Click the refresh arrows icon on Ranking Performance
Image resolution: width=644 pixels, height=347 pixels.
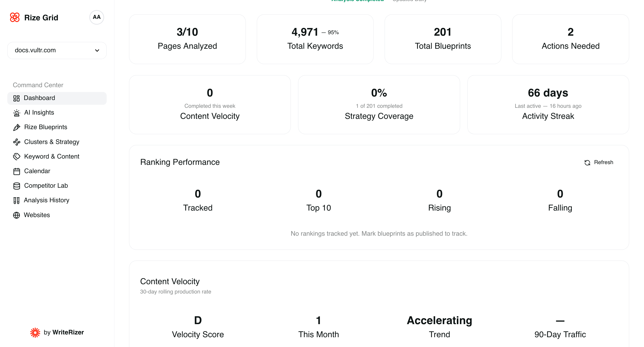pos(587,162)
